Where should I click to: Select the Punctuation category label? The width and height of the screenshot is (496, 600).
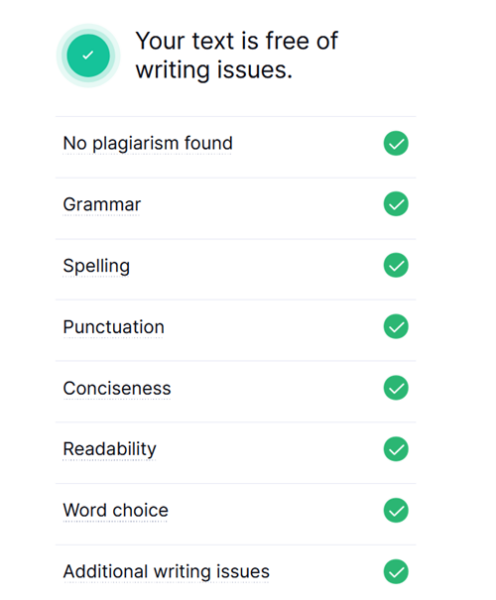pos(114,327)
